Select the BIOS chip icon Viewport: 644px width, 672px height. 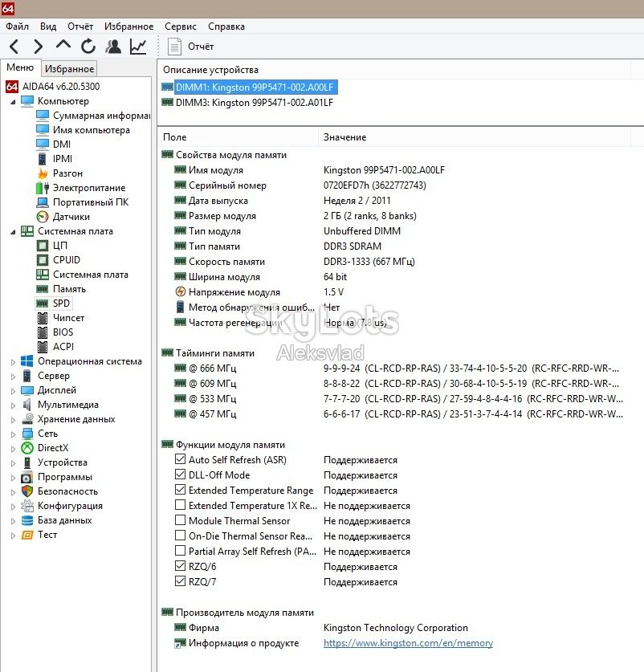[43, 332]
